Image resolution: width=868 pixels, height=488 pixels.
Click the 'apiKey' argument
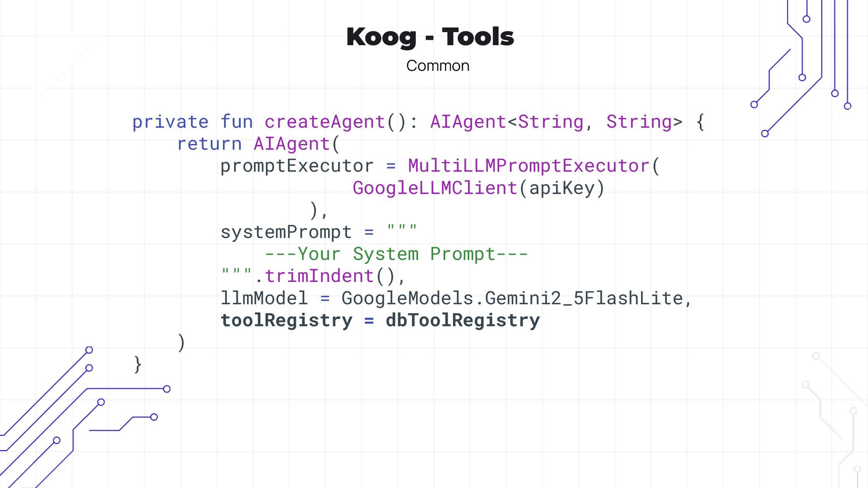click(x=561, y=188)
